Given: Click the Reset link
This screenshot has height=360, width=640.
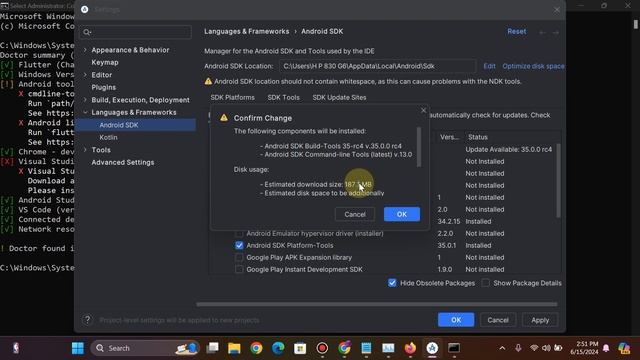Looking at the screenshot, I should (x=517, y=31).
